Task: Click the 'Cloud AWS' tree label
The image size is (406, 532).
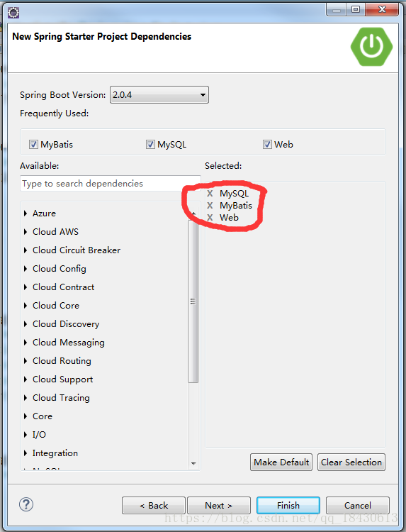Action: coord(55,232)
